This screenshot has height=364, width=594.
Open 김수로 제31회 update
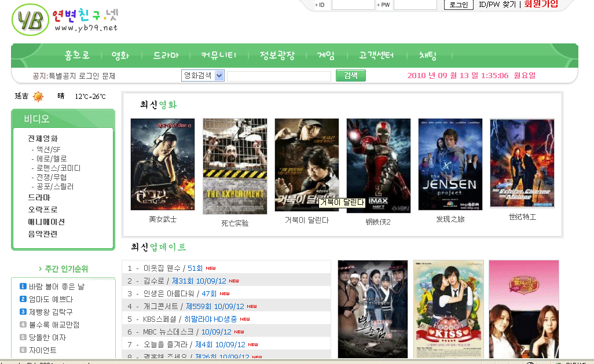185,281
